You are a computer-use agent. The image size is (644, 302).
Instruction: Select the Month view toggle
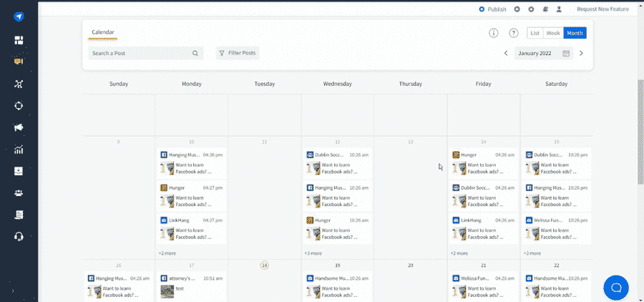575,33
